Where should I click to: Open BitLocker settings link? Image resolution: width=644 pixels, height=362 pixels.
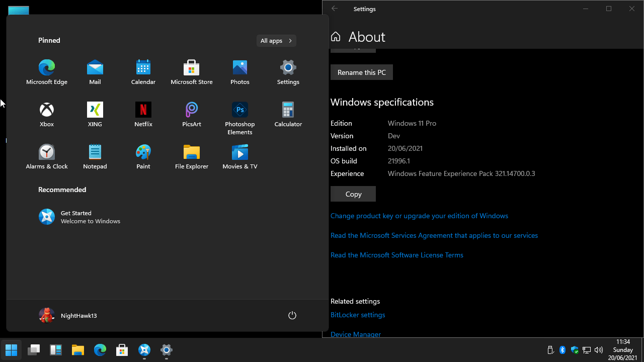(x=358, y=315)
